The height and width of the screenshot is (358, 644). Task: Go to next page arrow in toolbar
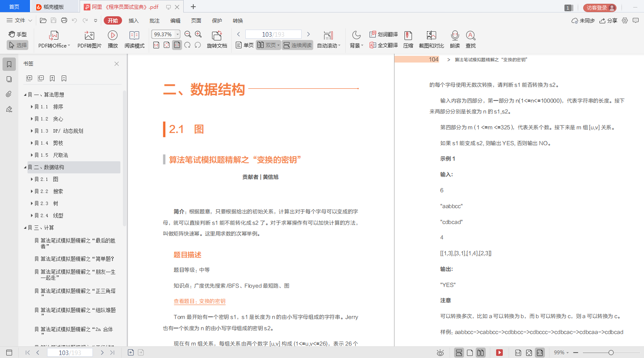(x=308, y=34)
